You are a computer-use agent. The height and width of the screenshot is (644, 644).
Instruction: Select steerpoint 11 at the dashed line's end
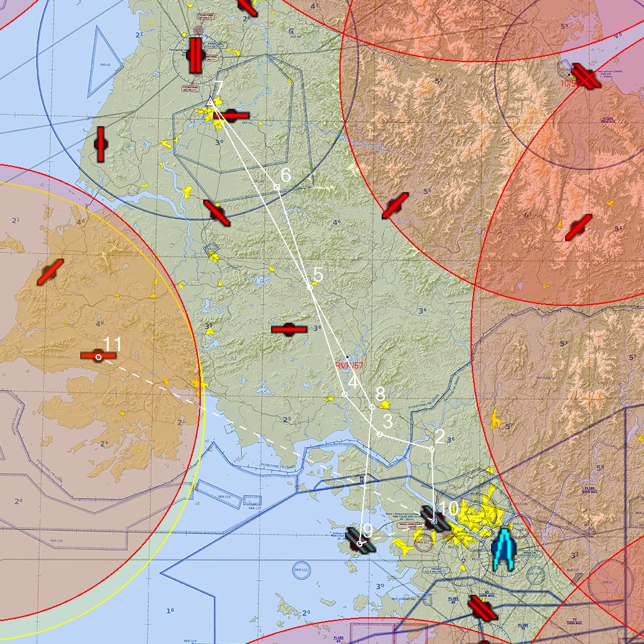(x=99, y=356)
